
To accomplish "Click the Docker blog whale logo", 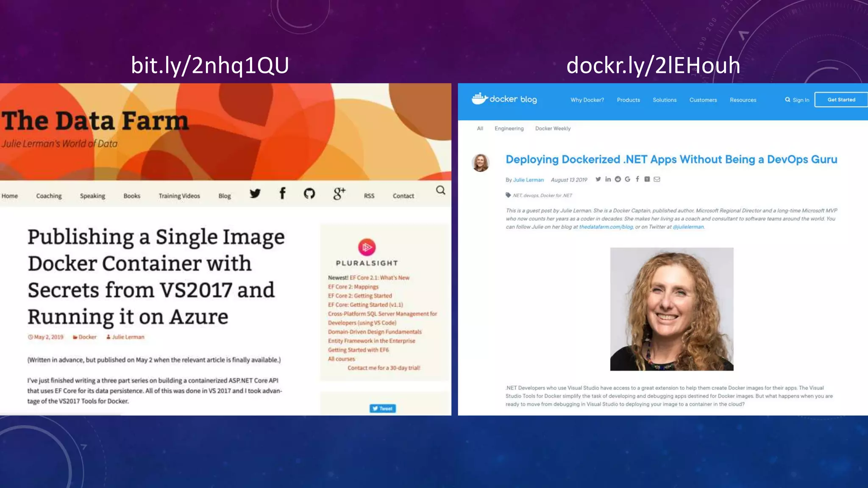I will (479, 99).
